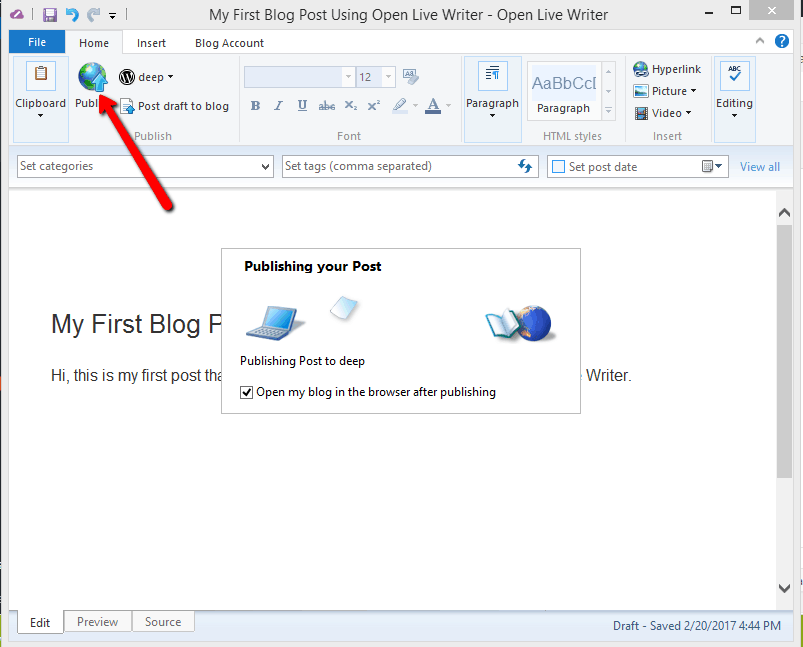Open the post date calendar picker
Image resolution: width=803 pixels, height=647 pixels.
click(x=712, y=166)
